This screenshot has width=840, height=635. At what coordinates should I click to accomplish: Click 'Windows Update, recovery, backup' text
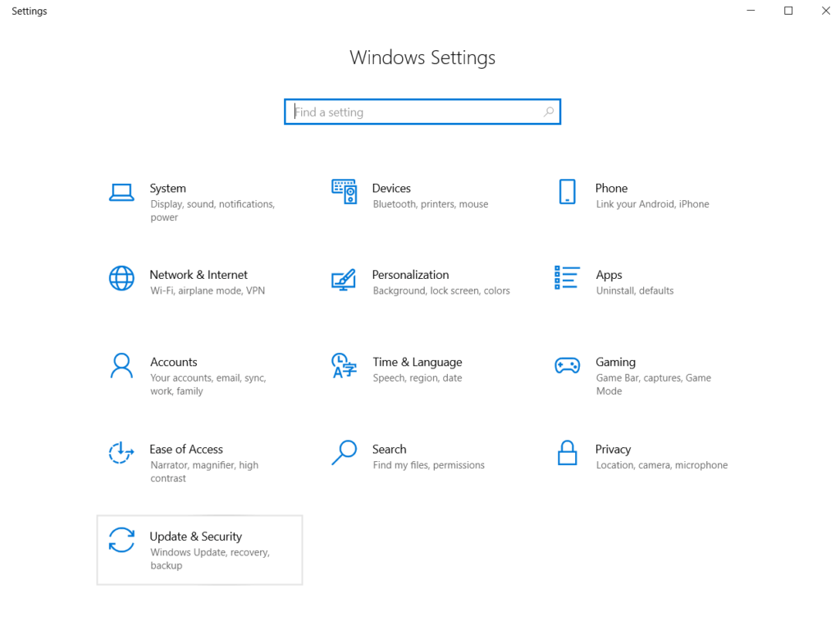tap(210, 559)
